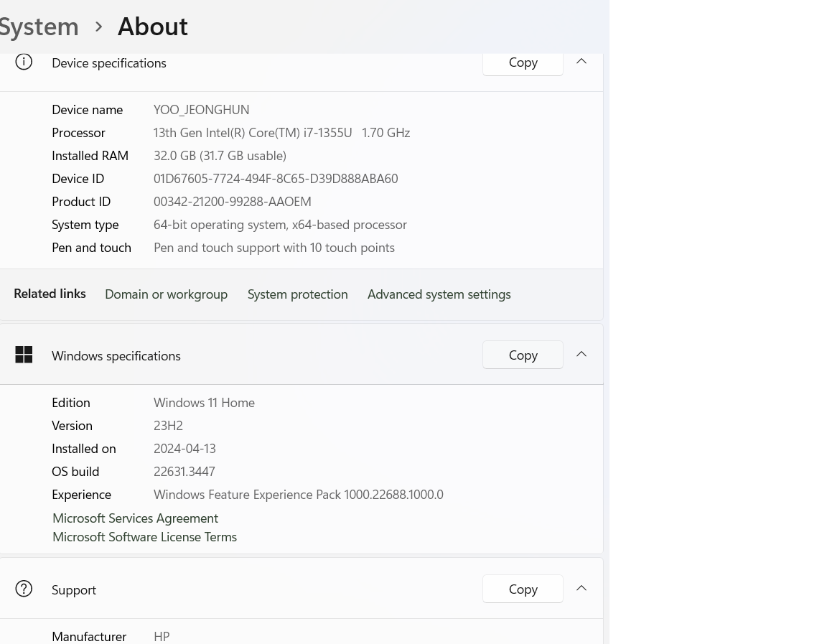Click the Support question mark icon

point(24,589)
